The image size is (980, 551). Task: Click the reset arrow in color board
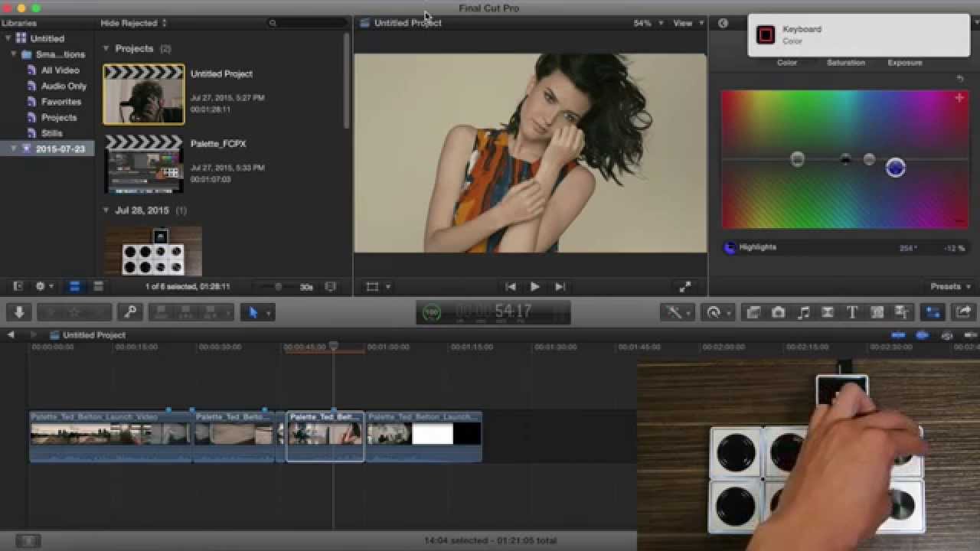click(960, 78)
